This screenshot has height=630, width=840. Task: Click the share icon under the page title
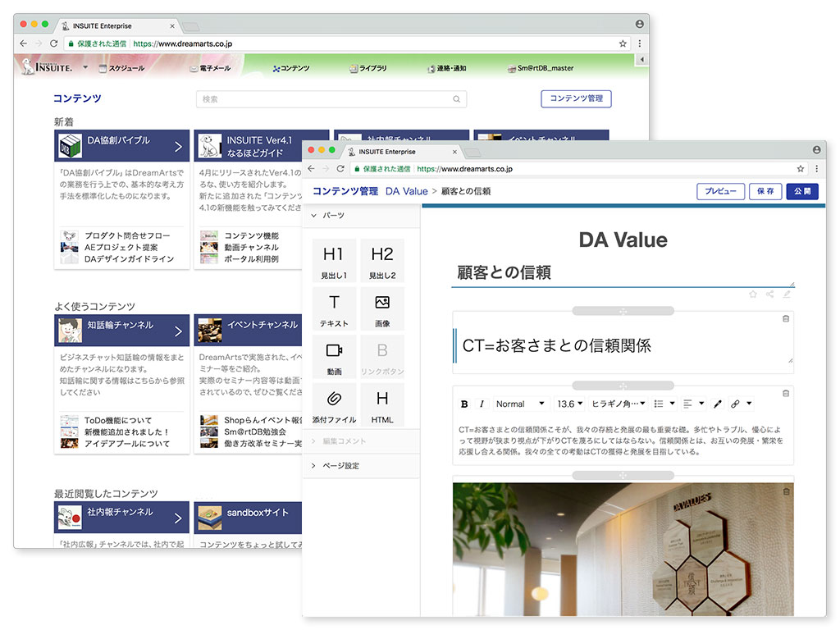769,294
